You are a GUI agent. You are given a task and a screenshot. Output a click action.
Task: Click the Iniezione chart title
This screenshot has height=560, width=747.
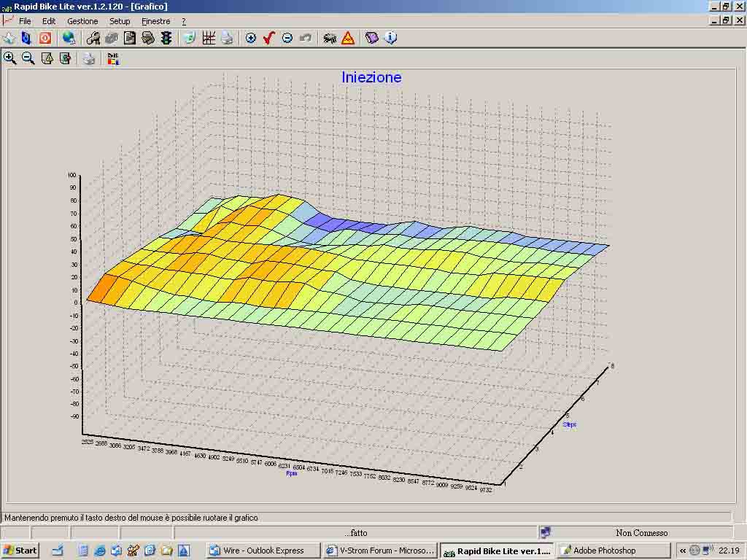point(371,77)
